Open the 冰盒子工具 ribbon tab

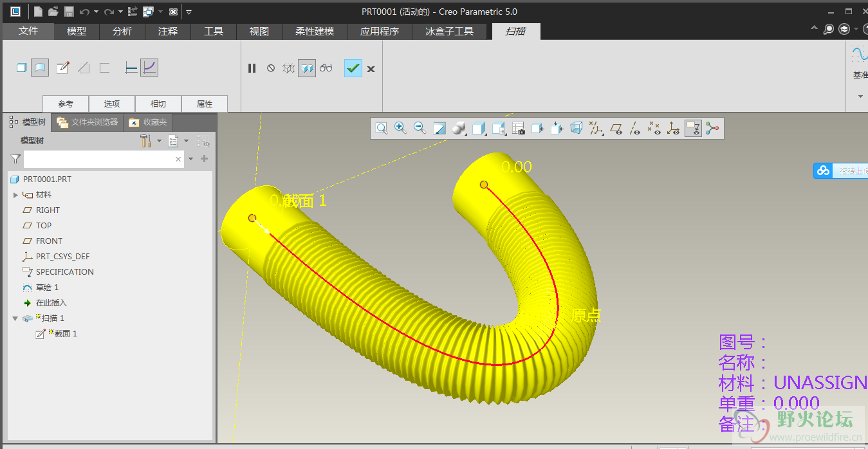tap(450, 31)
